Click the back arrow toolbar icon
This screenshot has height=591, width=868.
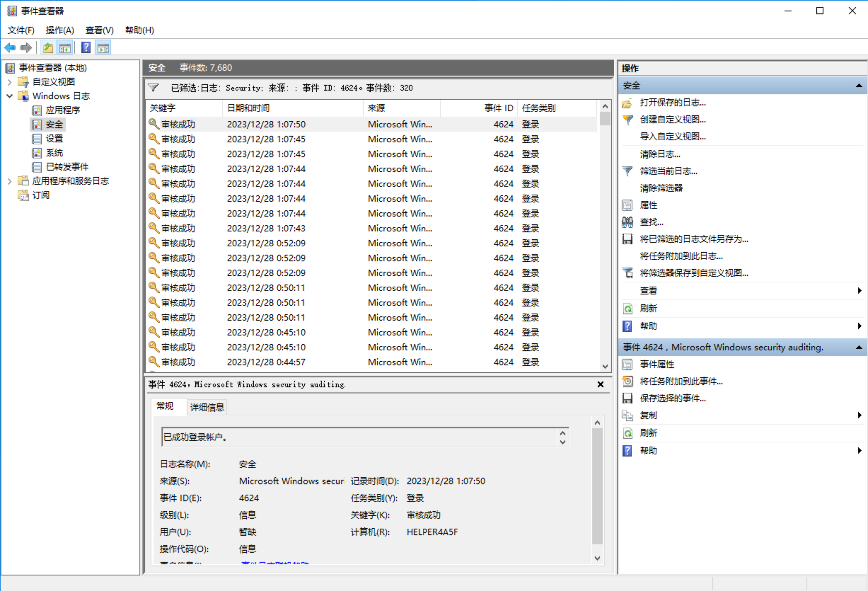tap(10, 48)
